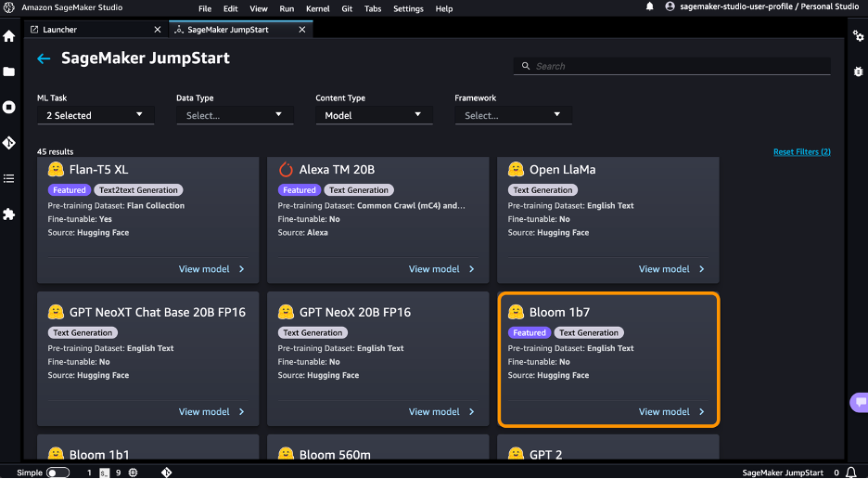Click the SageMaker Studio logo icon

(9, 7)
